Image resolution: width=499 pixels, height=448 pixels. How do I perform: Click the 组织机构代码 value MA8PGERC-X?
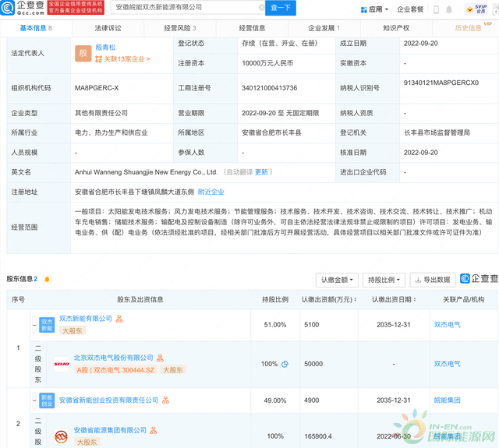tap(97, 88)
